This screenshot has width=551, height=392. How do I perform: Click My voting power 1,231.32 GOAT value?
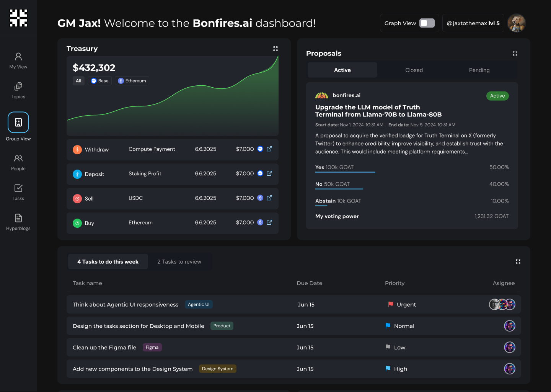492,216
